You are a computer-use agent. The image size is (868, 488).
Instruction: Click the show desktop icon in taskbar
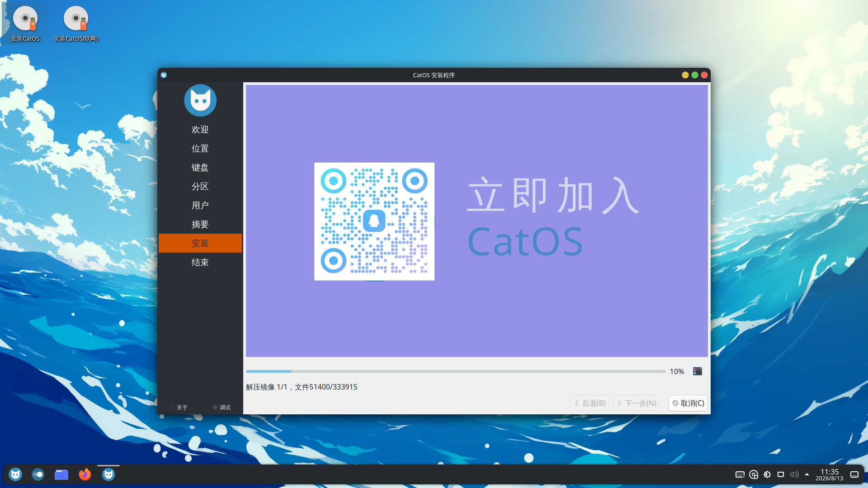[x=854, y=474]
